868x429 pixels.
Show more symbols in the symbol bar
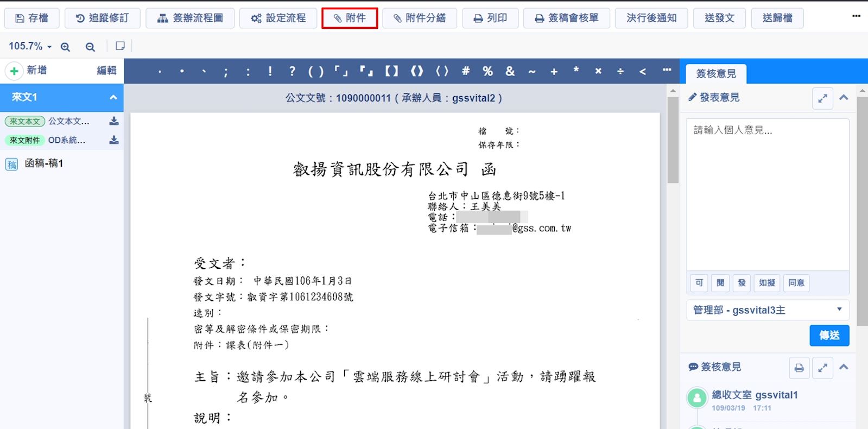(x=667, y=70)
